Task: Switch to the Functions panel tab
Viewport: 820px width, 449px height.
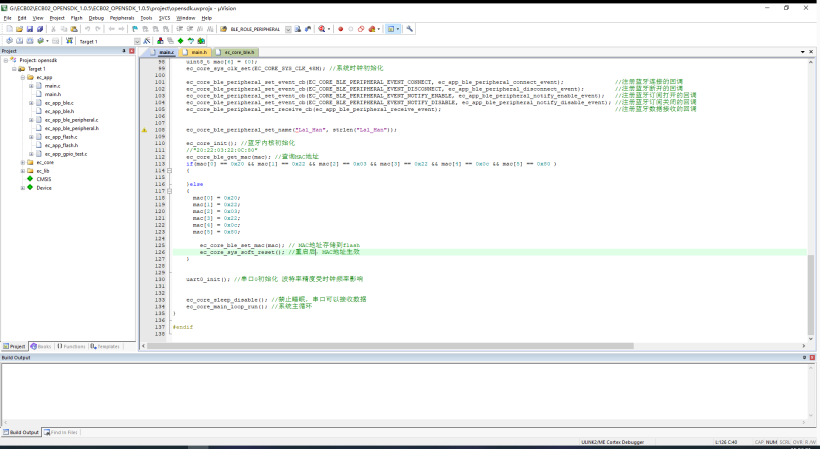Action: (x=73, y=346)
